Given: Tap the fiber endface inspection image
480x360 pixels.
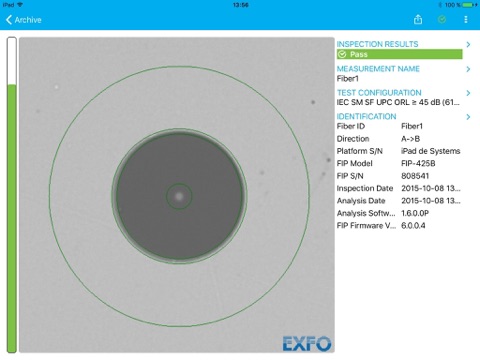Looking at the screenshot, I should tap(177, 195).
